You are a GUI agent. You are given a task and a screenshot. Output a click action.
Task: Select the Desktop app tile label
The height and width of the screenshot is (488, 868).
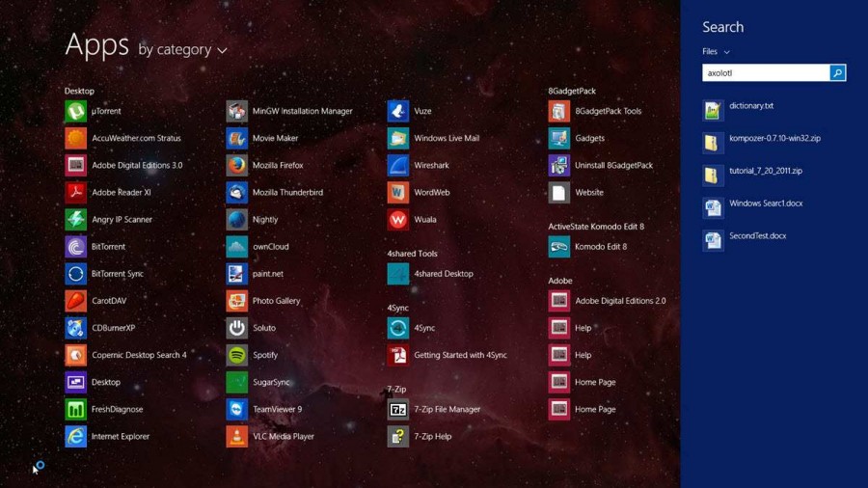[x=106, y=382]
